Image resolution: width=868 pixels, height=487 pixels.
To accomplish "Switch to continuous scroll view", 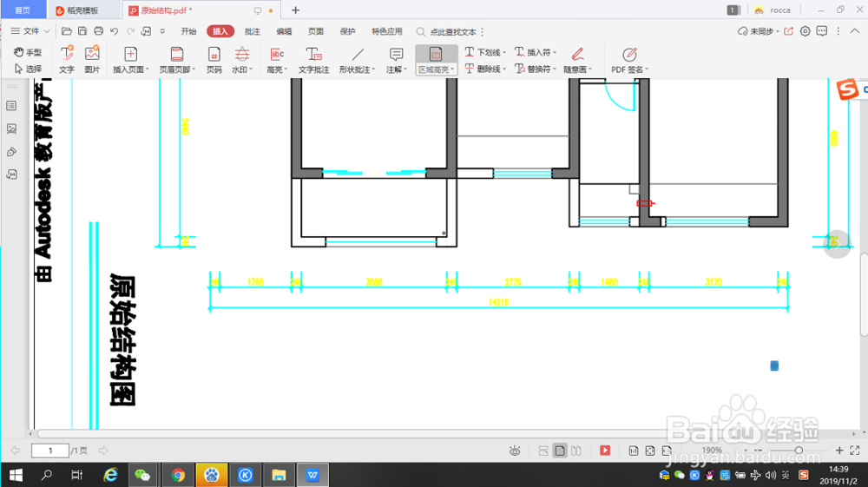I will (x=543, y=451).
